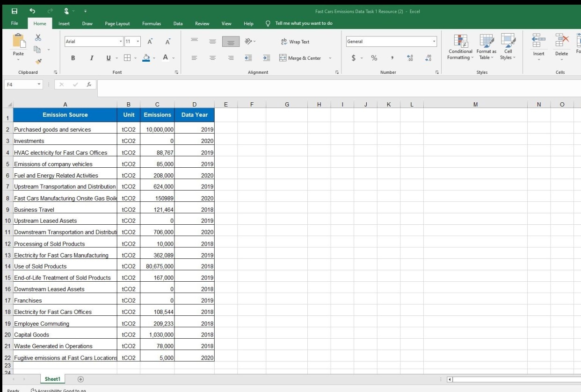Open the Arial font name dropdown

point(120,42)
